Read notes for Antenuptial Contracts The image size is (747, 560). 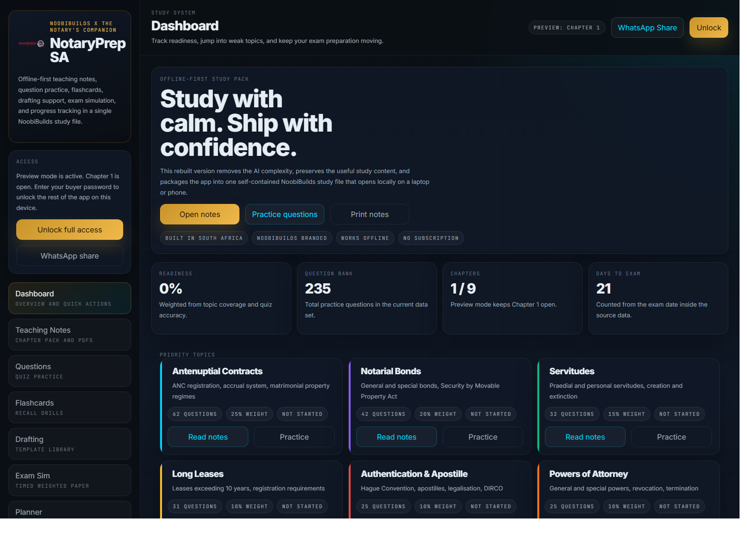point(208,437)
